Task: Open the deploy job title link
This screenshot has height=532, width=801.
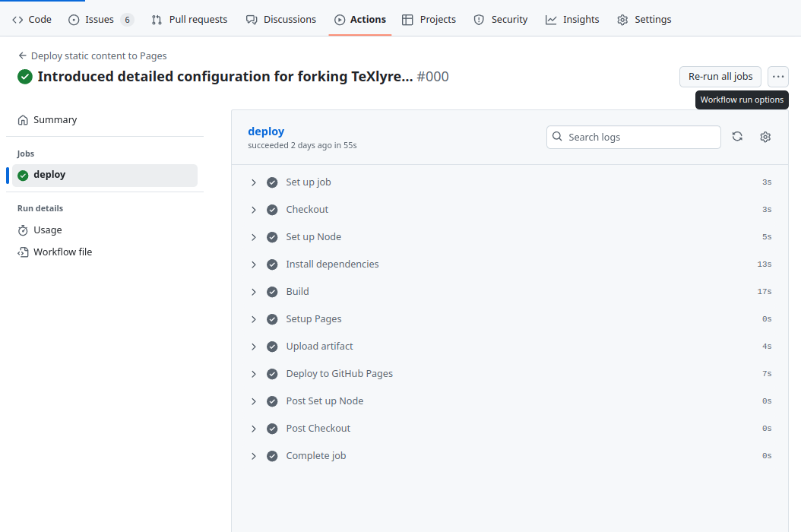Action: pos(266,131)
